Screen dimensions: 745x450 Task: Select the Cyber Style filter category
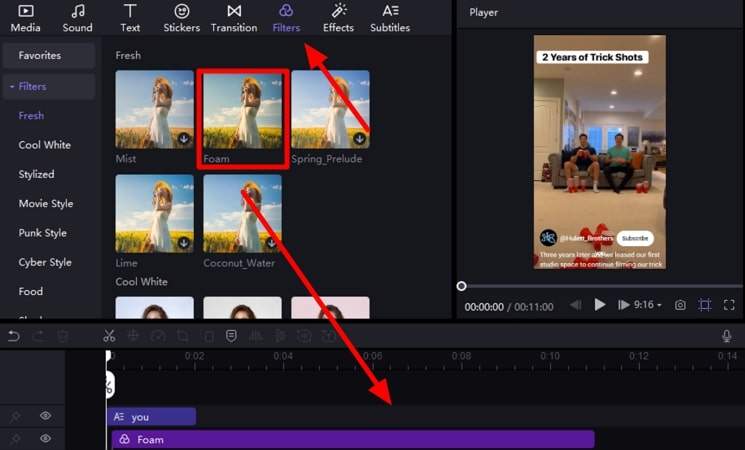[x=45, y=262]
